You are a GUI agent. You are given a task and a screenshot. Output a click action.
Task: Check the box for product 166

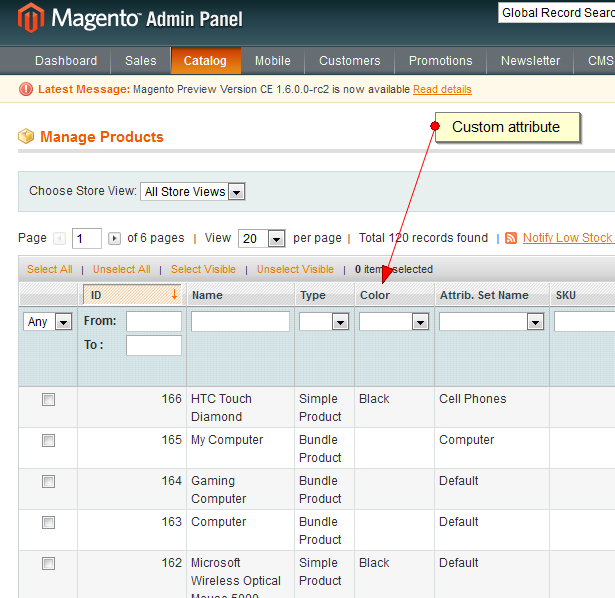click(x=49, y=400)
